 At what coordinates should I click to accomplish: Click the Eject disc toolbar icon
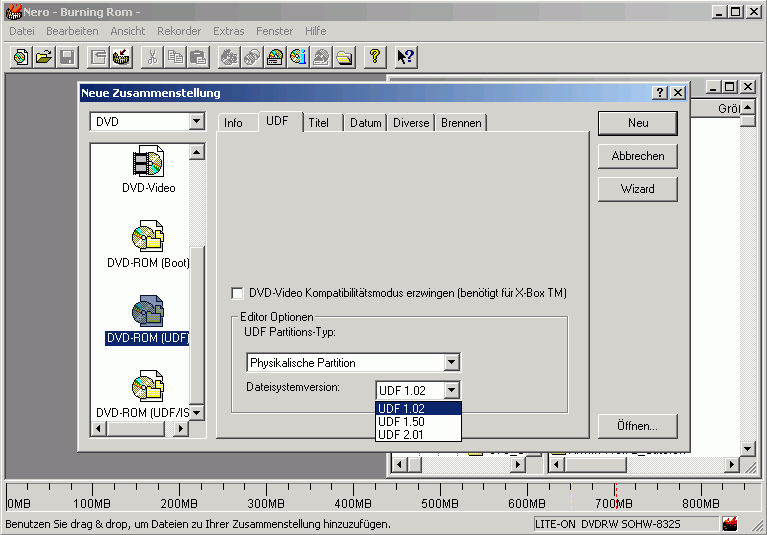coord(321,57)
